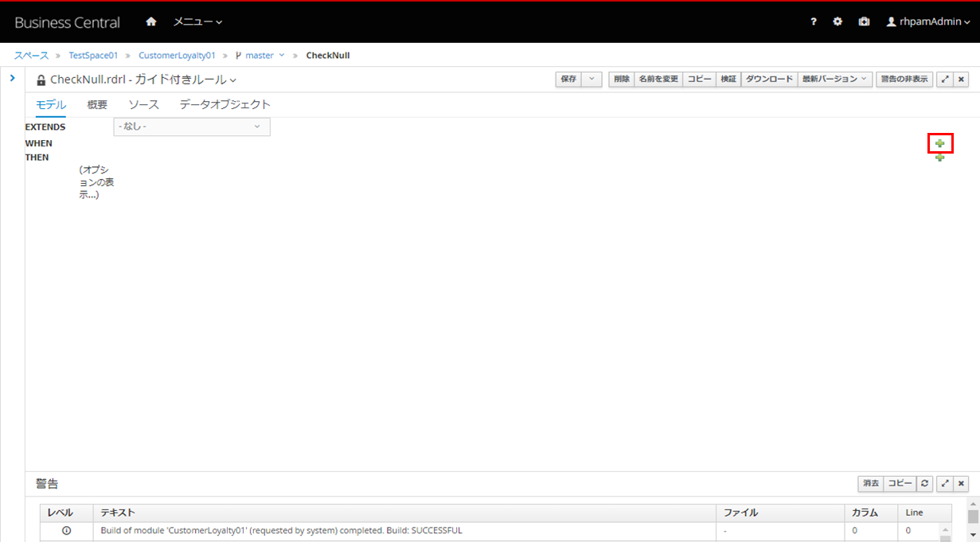Viewport: 980px width, 542px height.
Task: Click the 警告の非表示 button
Action: [904, 79]
